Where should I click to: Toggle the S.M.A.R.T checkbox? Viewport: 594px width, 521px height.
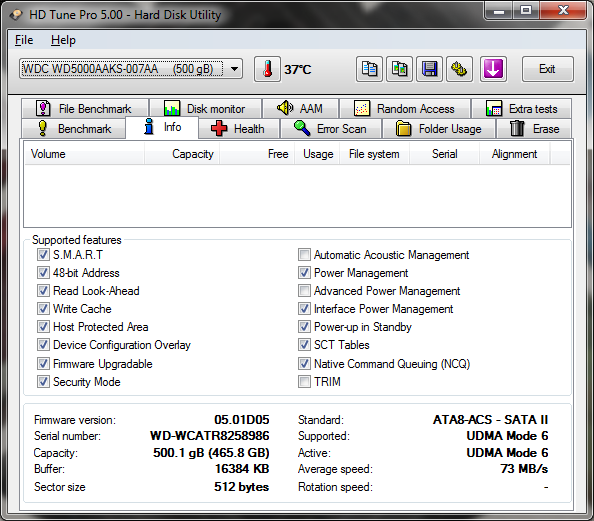[x=43, y=255]
